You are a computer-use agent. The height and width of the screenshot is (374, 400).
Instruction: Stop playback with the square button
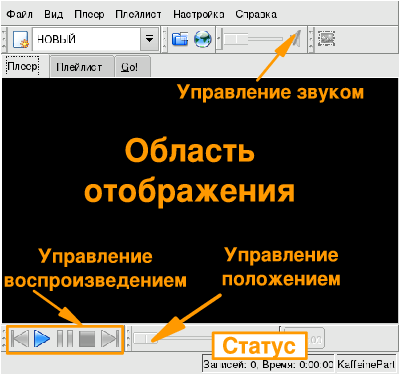(x=87, y=339)
